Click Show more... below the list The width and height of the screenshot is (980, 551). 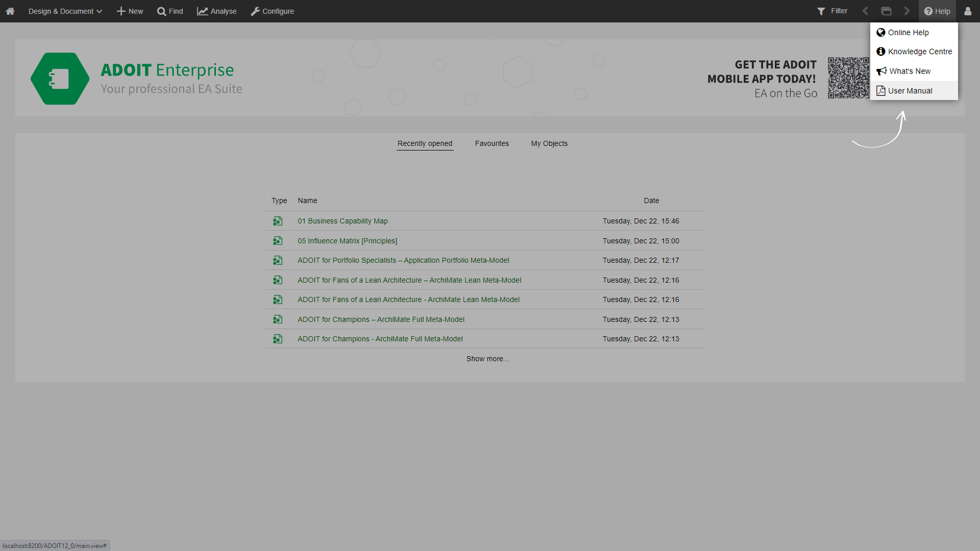pyautogui.click(x=487, y=359)
